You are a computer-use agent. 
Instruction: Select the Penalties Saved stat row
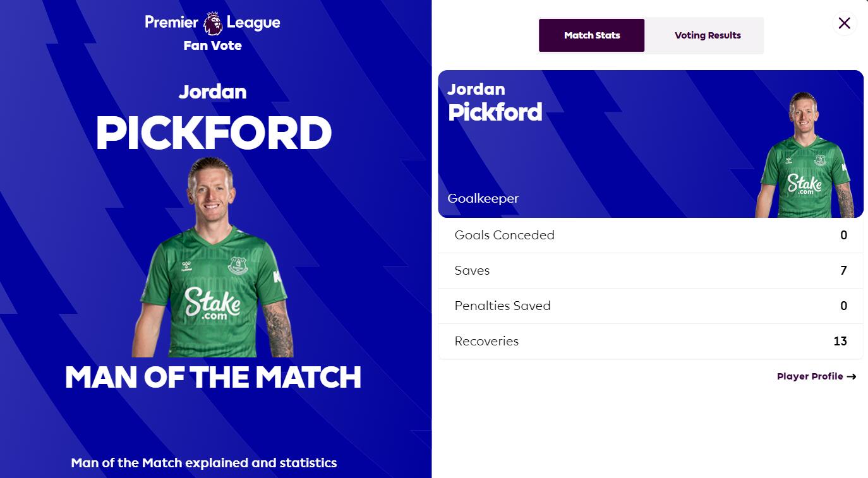651,306
